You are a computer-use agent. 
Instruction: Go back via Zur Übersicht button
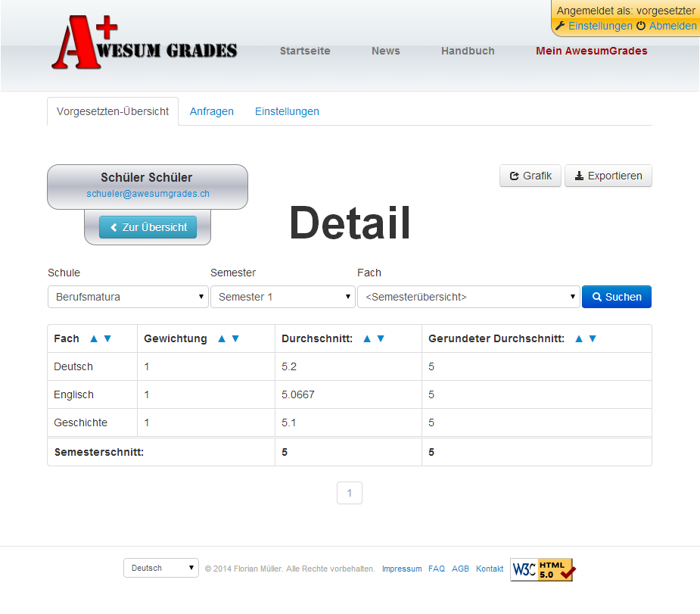click(x=148, y=227)
